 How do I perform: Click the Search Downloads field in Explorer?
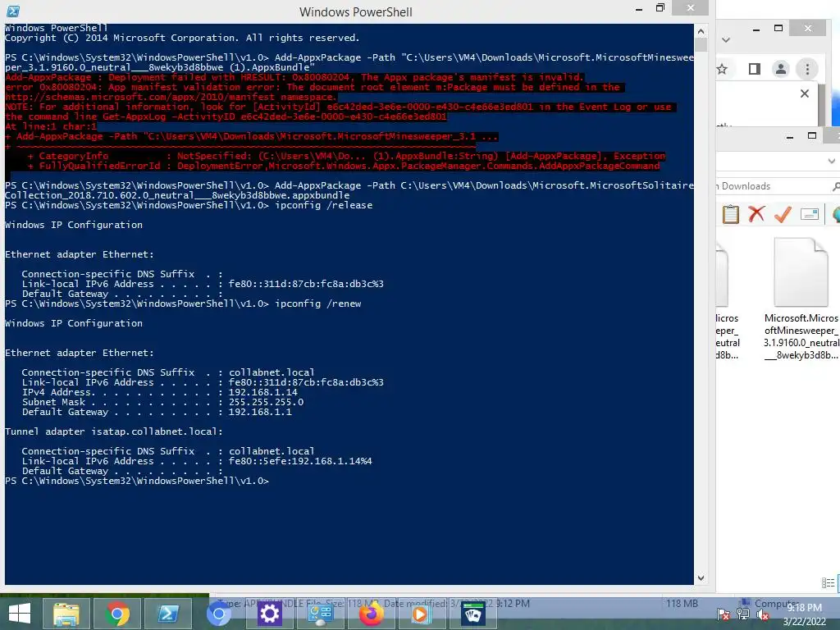[774, 186]
